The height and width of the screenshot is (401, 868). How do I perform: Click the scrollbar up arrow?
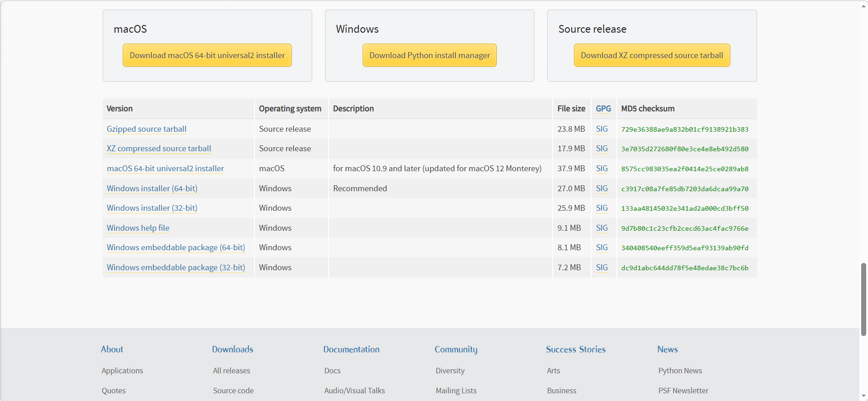point(863,6)
